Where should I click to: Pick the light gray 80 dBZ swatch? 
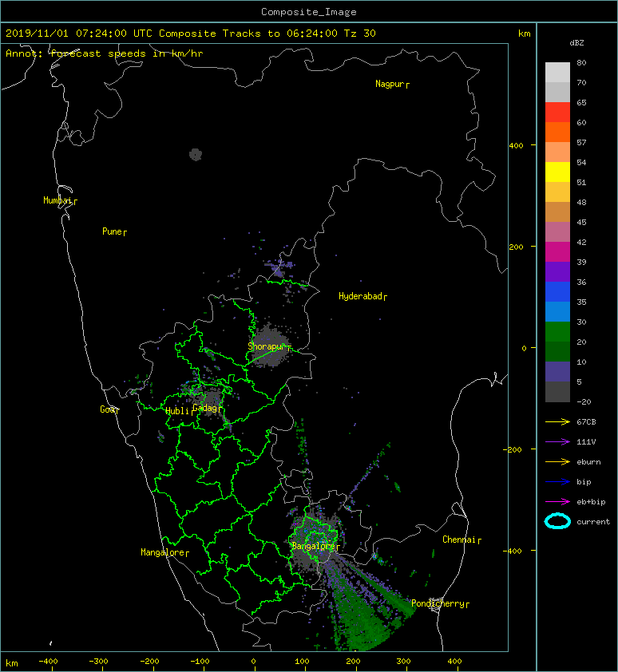coord(557,72)
